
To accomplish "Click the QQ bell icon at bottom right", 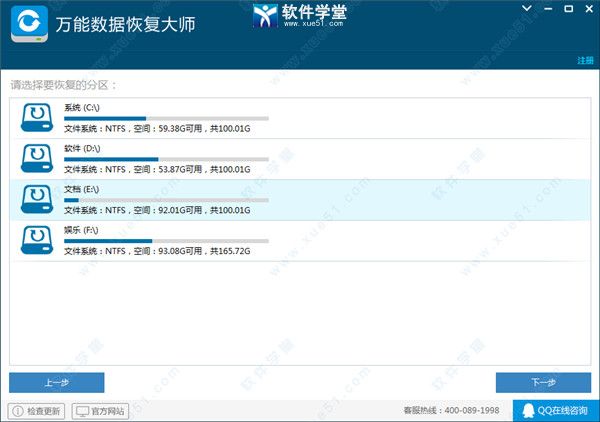I will [x=529, y=410].
